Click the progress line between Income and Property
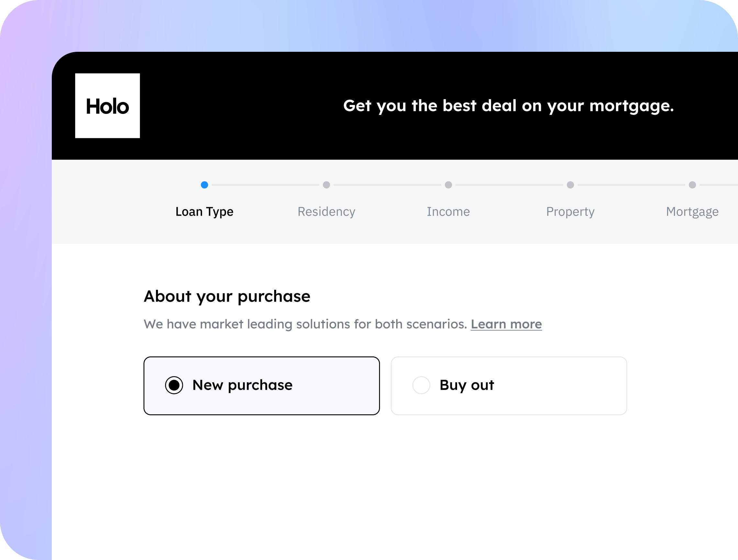The height and width of the screenshot is (560, 738). point(509,185)
